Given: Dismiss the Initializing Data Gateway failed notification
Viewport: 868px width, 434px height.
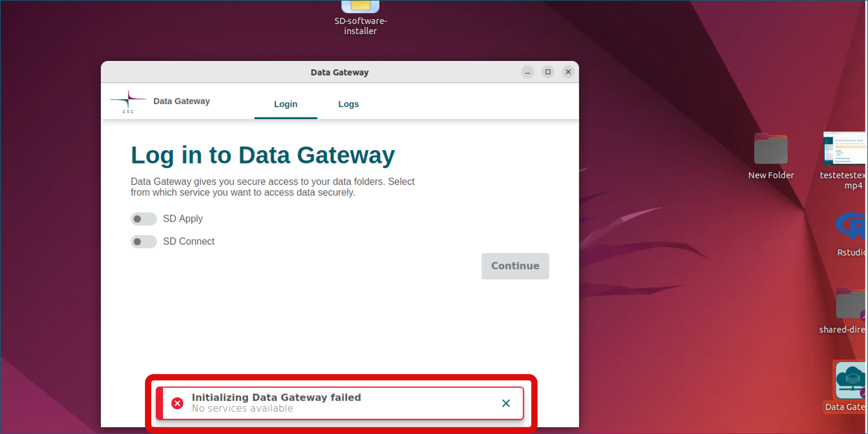Looking at the screenshot, I should [x=506, y=403].
